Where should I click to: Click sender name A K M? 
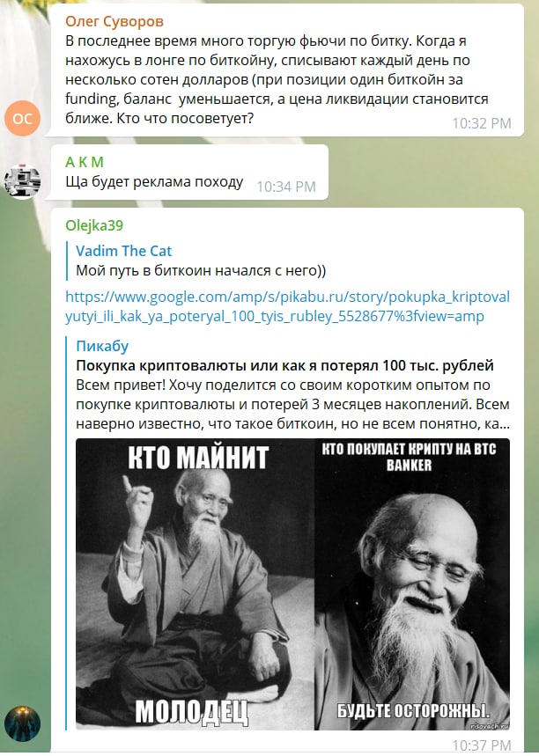coord(85,162)
